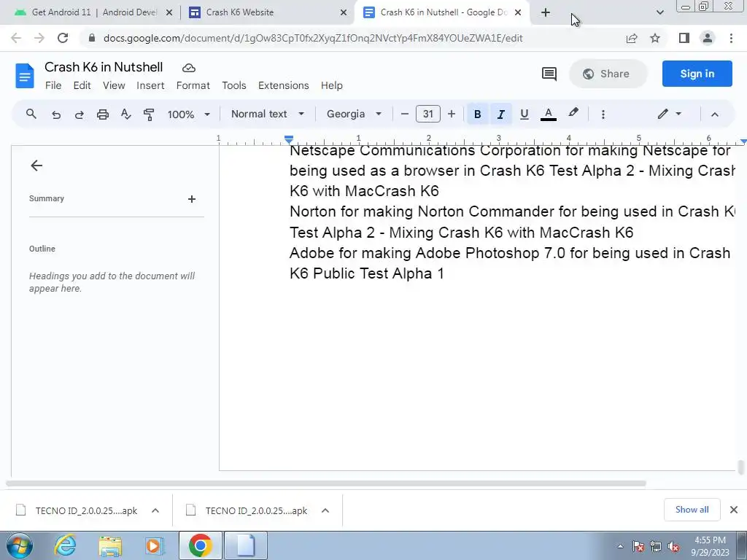Search the menus with magnifier icon
Screen dimensions: 747x560
click(x=31, y=114)
